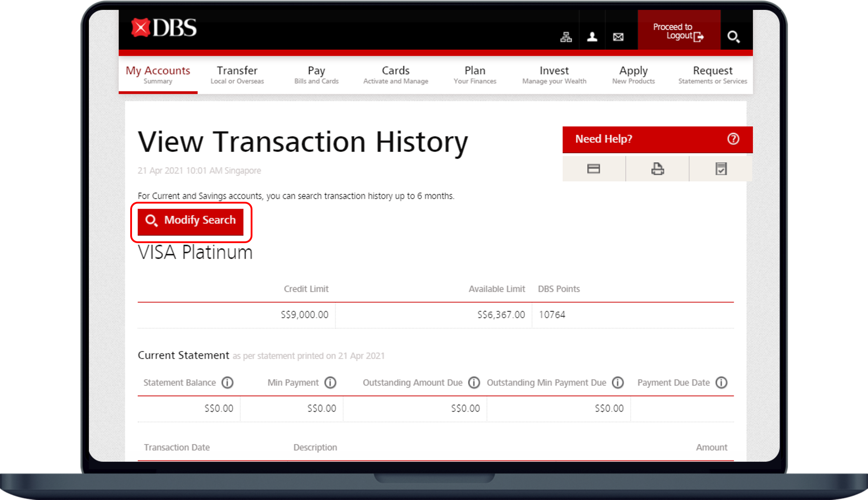Click info icon beside Outstanding Amount Due
Image resolution: width=868 pixels, height=500 pixels.
tap(474, 383)
